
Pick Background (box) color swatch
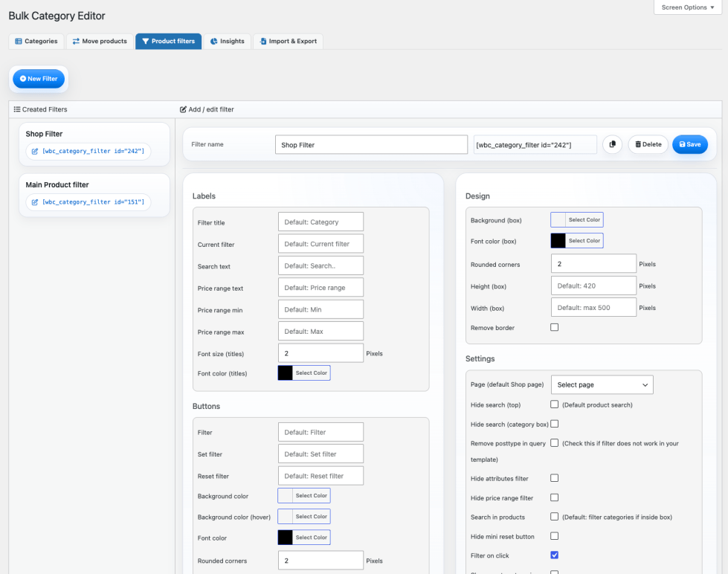[x=558, y=219]
